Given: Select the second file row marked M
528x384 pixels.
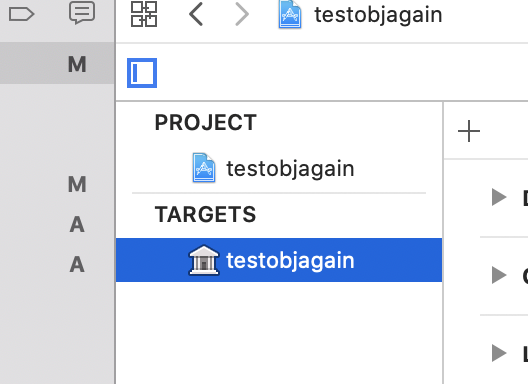Looking at the screenshot, I should pos(57,184).
